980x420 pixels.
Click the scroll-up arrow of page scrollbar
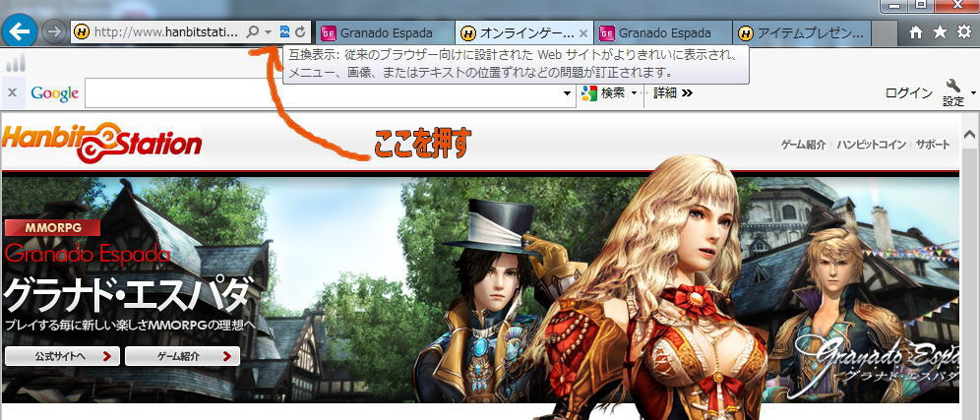pos(970,135)
